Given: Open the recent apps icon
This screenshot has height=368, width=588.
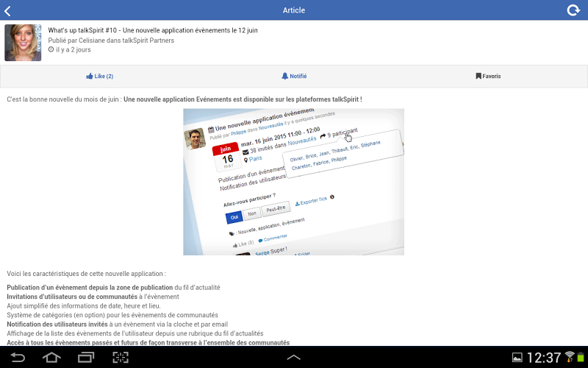Looking at the screenshot, I should click(x=86, y=357).
